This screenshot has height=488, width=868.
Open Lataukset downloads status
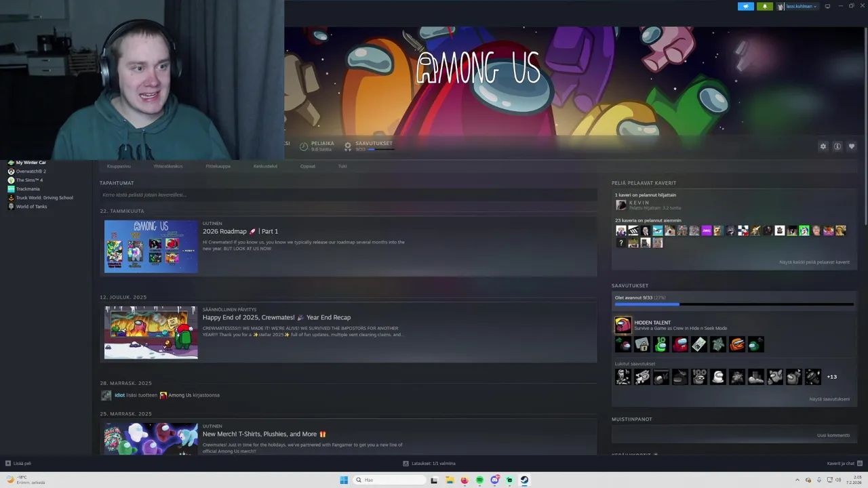(429, 464)
